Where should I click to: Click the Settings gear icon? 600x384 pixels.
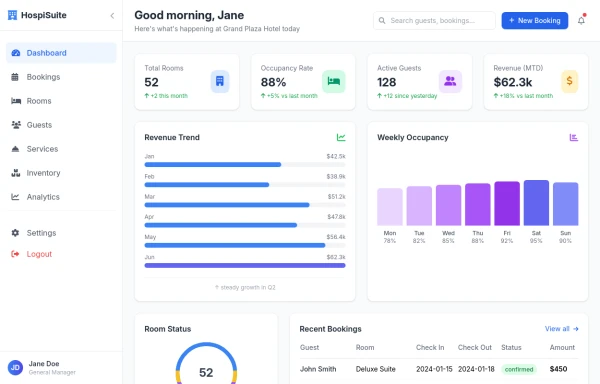click(15, 233)
